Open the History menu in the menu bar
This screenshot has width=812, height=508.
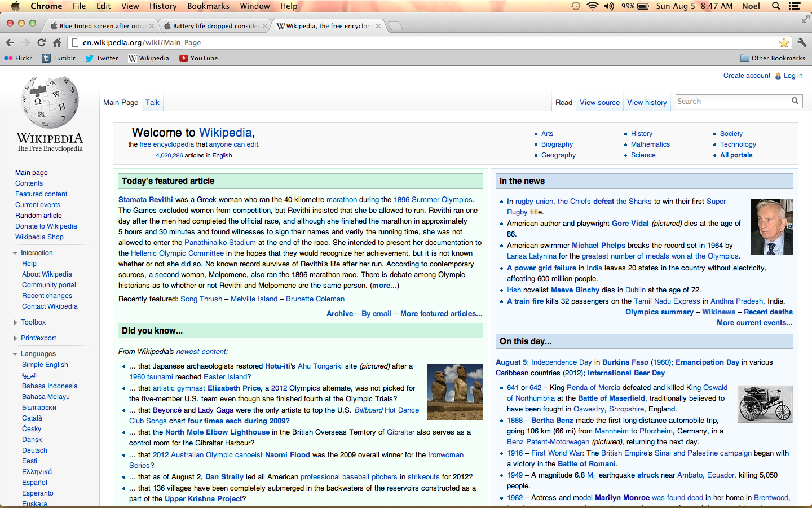click(163, 6)
